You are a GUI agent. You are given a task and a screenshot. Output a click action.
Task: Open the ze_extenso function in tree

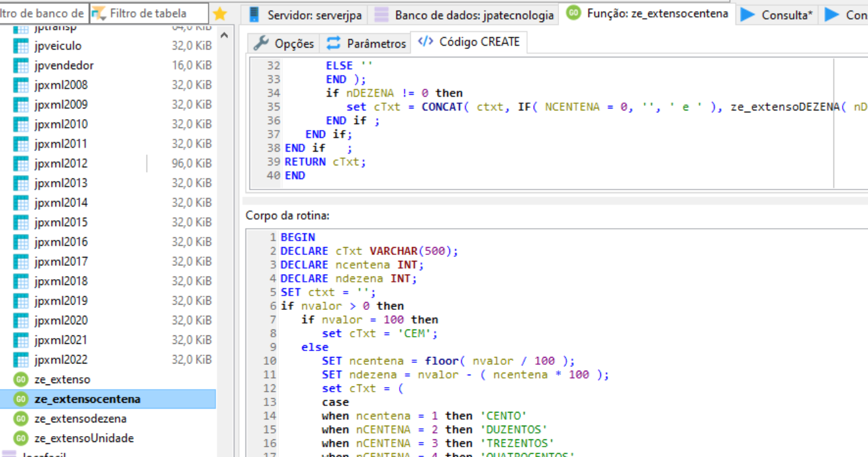click(62, 379)
